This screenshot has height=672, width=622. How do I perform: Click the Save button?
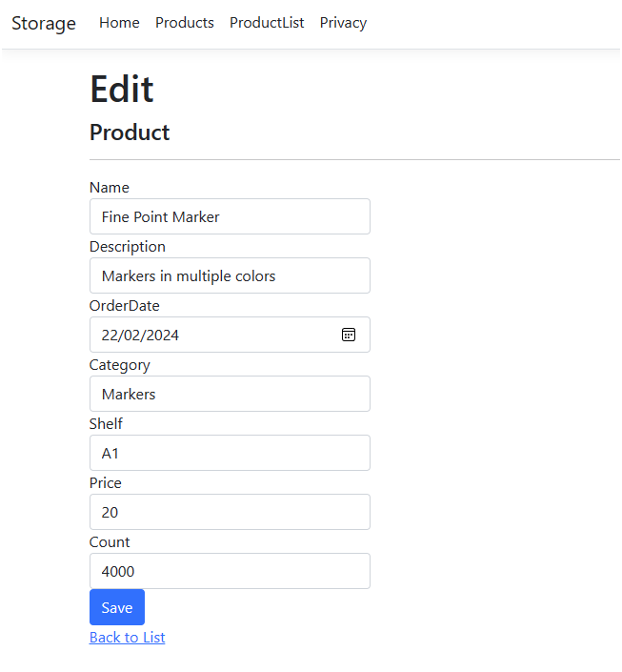coord(117,607)
